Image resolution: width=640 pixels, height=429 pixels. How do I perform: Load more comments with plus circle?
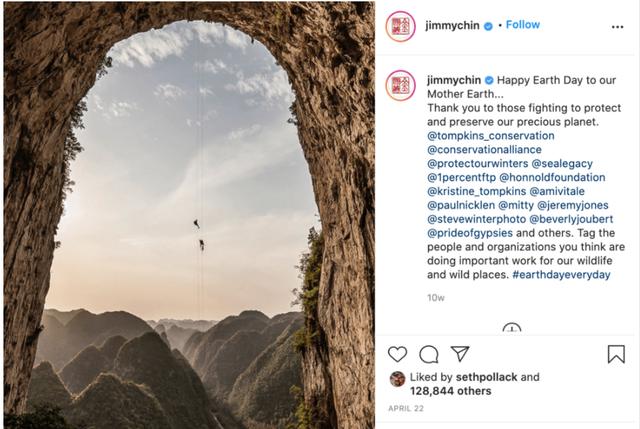click(512, 329)
